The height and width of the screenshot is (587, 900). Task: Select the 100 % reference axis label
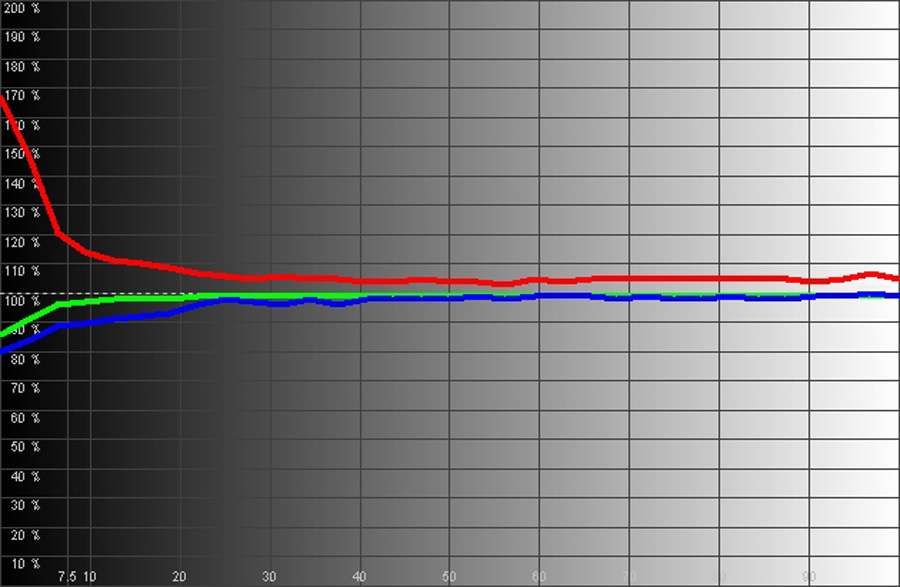click(x=20, y=301)
